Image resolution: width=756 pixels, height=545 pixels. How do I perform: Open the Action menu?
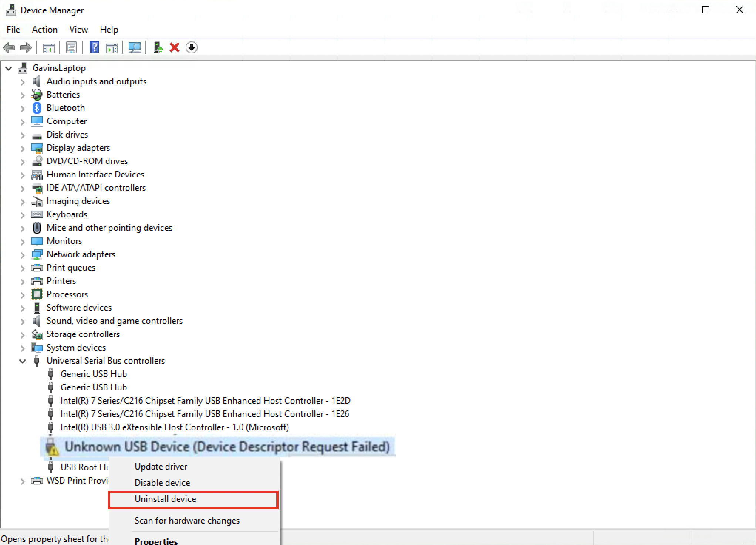pos(44,30)
